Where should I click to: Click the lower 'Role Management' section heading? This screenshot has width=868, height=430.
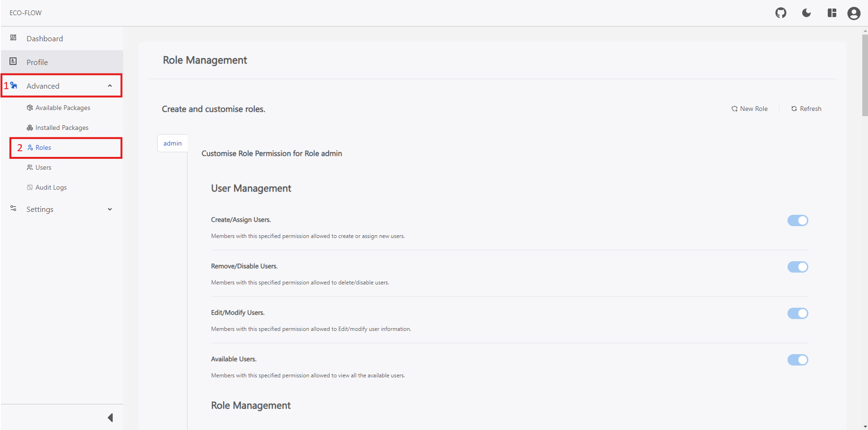click(x=251, y=405)
